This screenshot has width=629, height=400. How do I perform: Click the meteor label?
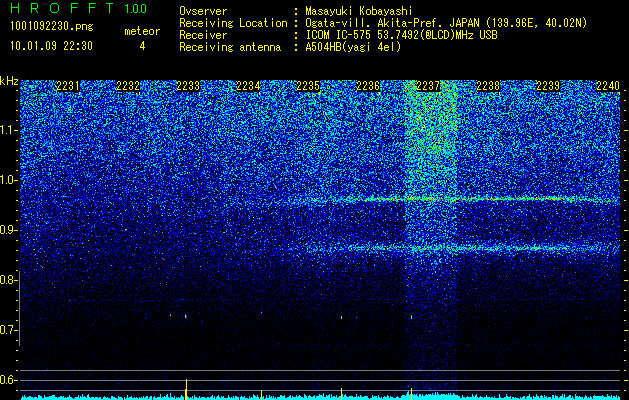(142, 31)
